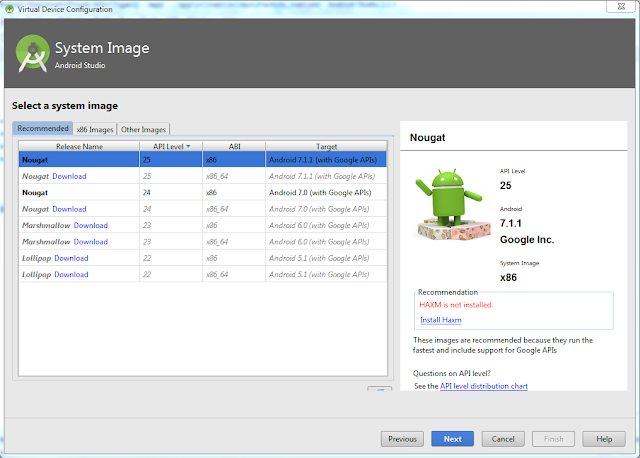The image size is (640, 458).
Task: Click the Finish button
Action: (x=553, y=439)
